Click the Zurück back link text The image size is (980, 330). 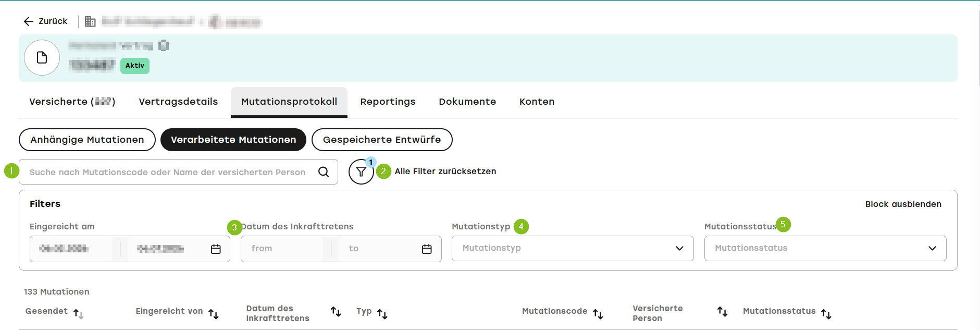pos(53,21)
